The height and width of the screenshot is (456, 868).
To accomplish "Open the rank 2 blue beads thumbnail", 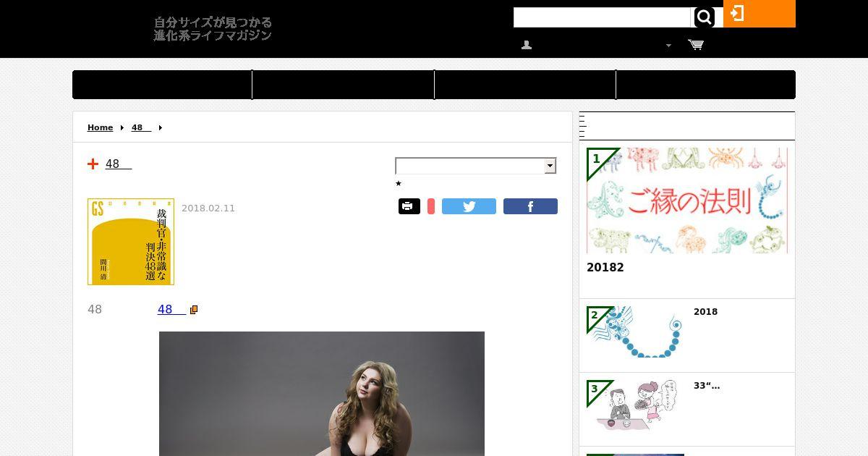I will (x=635, y=332).
